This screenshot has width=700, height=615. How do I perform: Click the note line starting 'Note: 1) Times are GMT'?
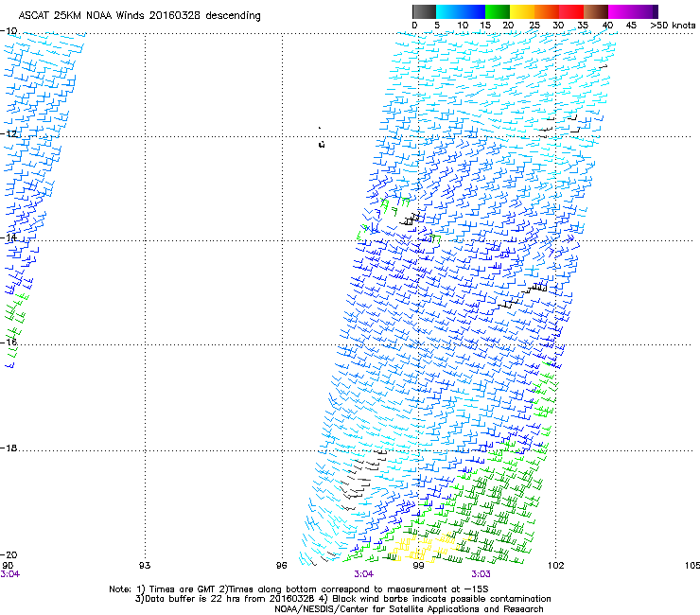tap(299, 589)
